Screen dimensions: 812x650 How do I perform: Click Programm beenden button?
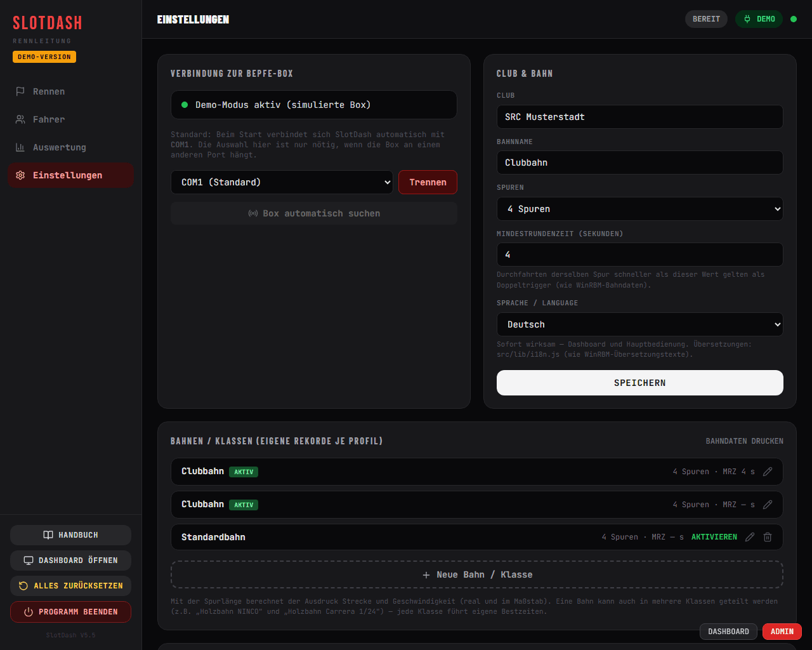pyautogui.click(x=70, y=612)
